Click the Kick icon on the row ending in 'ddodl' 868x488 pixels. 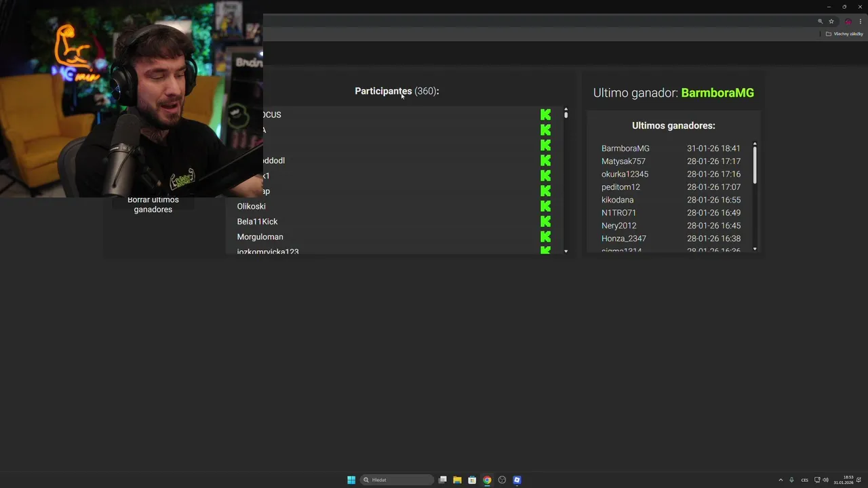coord(546,161)
